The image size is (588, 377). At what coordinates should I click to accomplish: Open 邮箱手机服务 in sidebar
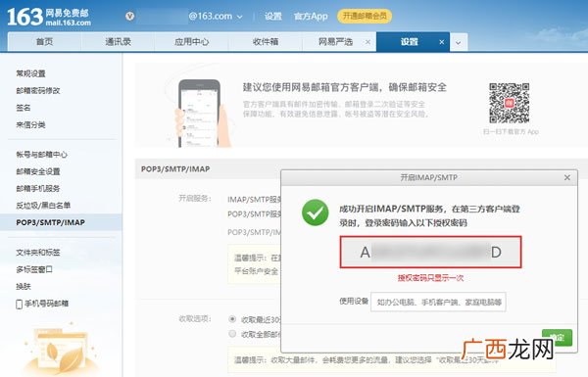tap(38, 188)
